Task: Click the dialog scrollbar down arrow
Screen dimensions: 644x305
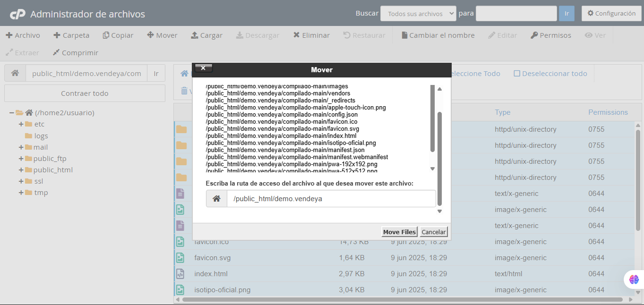Action: click(x=439, y=211)
